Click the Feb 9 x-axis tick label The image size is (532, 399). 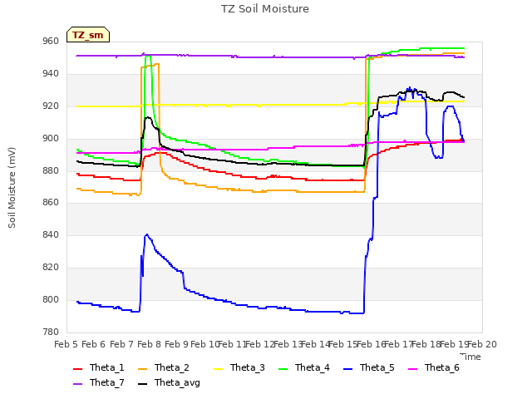177,345
